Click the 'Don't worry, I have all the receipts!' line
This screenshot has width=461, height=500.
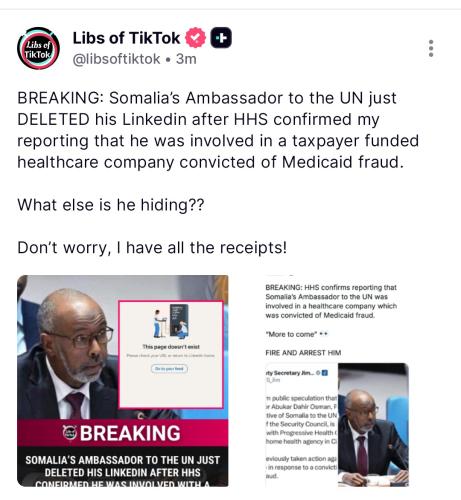(x=152, y=248)
